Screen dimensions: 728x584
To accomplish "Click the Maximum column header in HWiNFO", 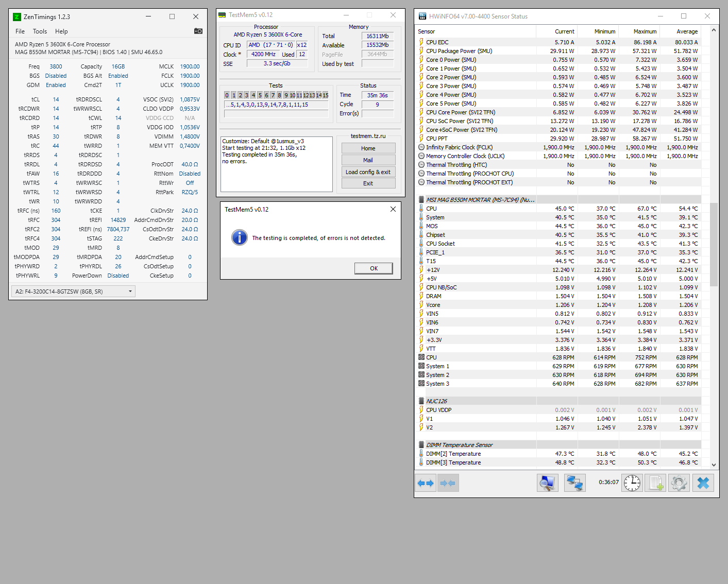I will pos(639,31).
